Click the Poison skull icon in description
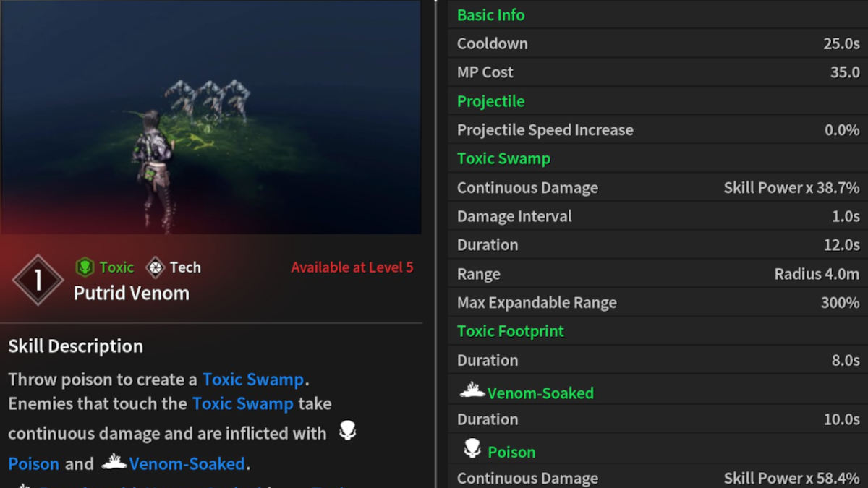This screenshot has height=488, width=868. (x=347, y=432)
